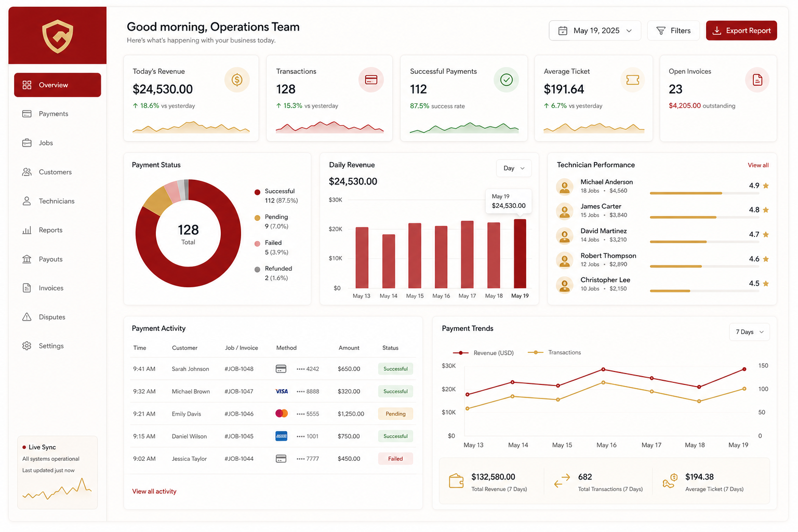
Task: Click James Carter's avatar icon
Action: (564, 210)
